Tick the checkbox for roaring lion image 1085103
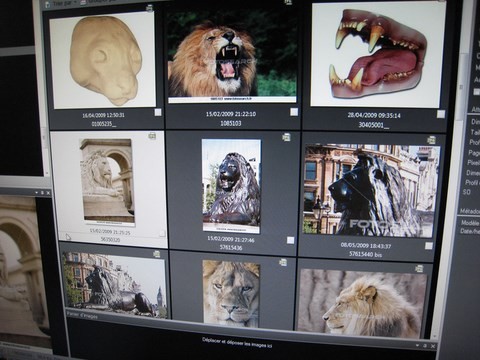The image size is (480, 360). click(x=294, y=112)
